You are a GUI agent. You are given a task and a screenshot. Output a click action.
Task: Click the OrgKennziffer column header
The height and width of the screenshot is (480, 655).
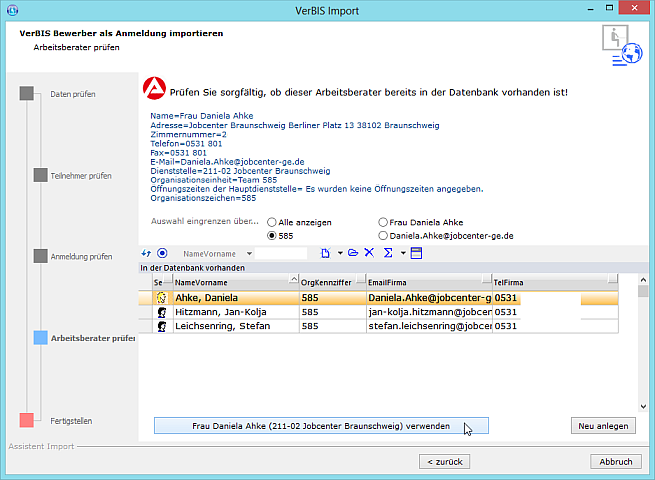tap(333, 283)
